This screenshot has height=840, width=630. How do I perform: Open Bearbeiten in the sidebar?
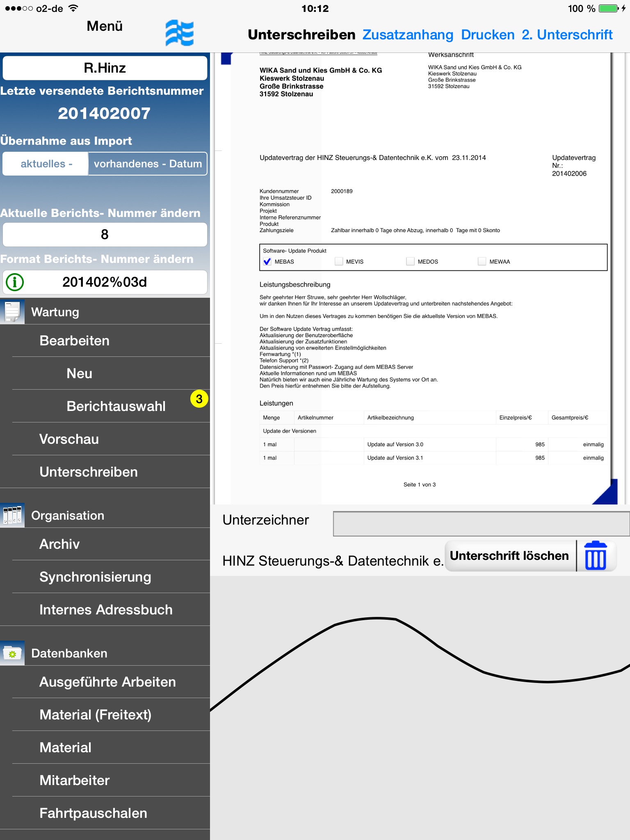pos(105,340)
